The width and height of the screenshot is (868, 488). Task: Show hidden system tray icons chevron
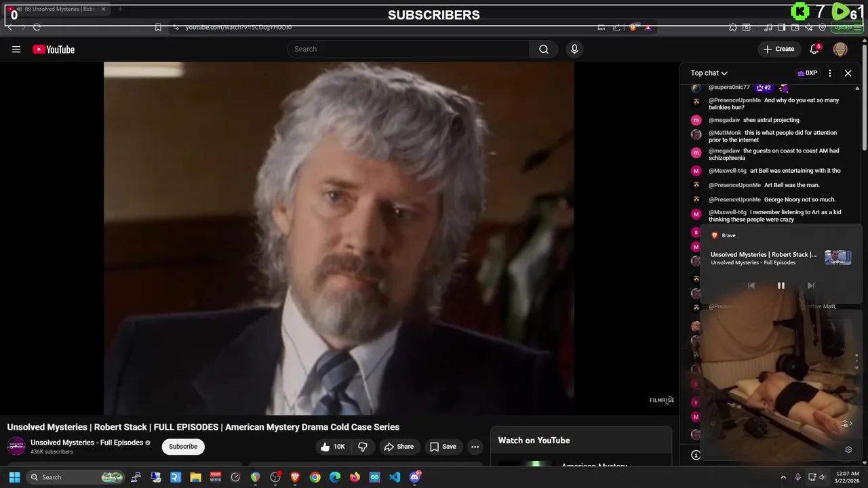pyautogui.click(x=783, y=477)
